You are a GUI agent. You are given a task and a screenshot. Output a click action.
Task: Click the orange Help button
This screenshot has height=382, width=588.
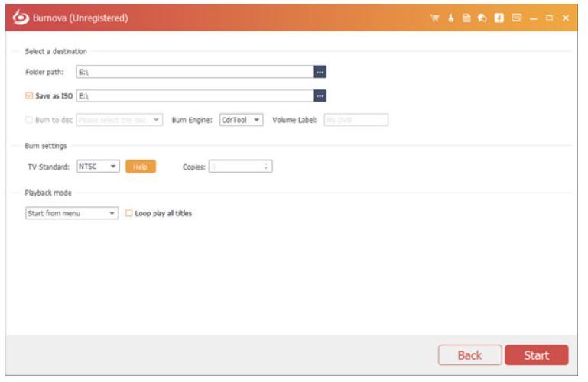coord(141,167)
